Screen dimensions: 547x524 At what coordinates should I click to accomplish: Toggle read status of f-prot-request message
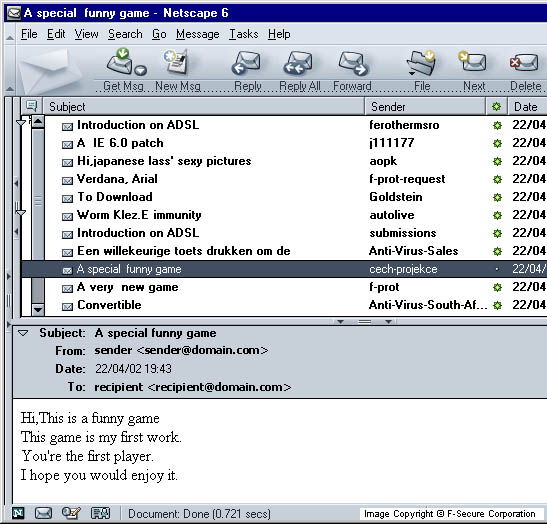coord(497,179)
